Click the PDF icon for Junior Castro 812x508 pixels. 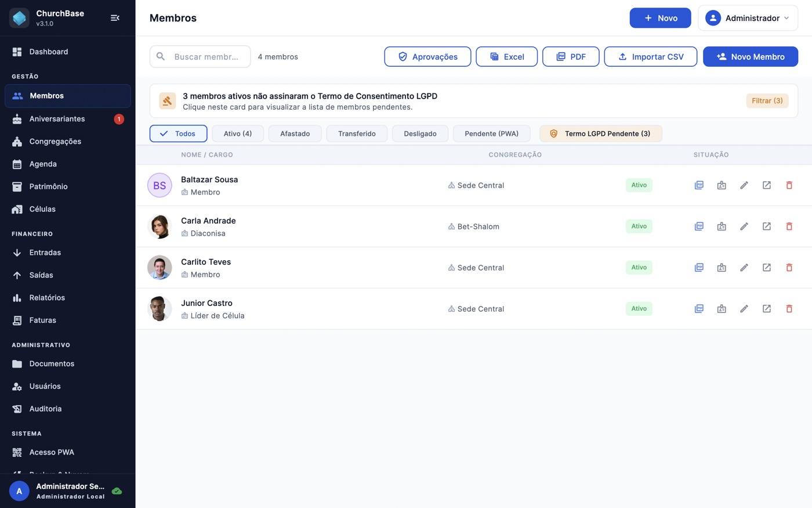tap(699, 309)
